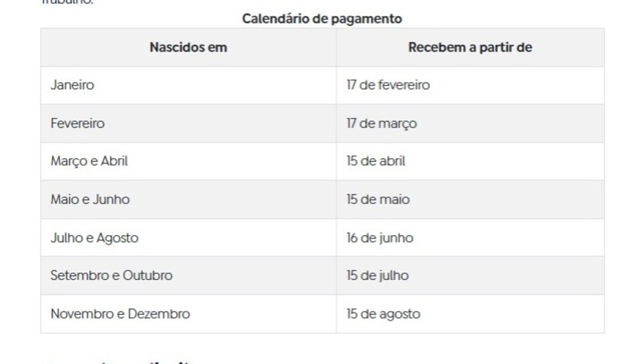
Task: Click the '17 de março' date cell
Action: [x=471, y=123]
